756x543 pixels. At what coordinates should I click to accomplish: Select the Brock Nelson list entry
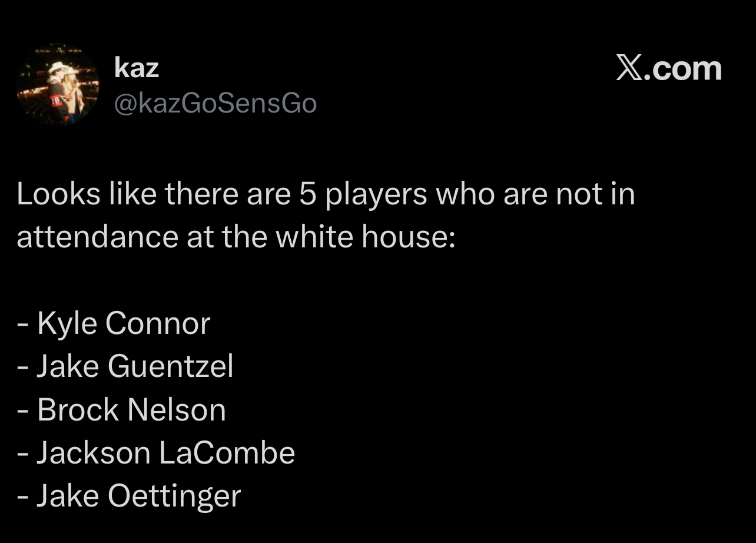[131, 409]
